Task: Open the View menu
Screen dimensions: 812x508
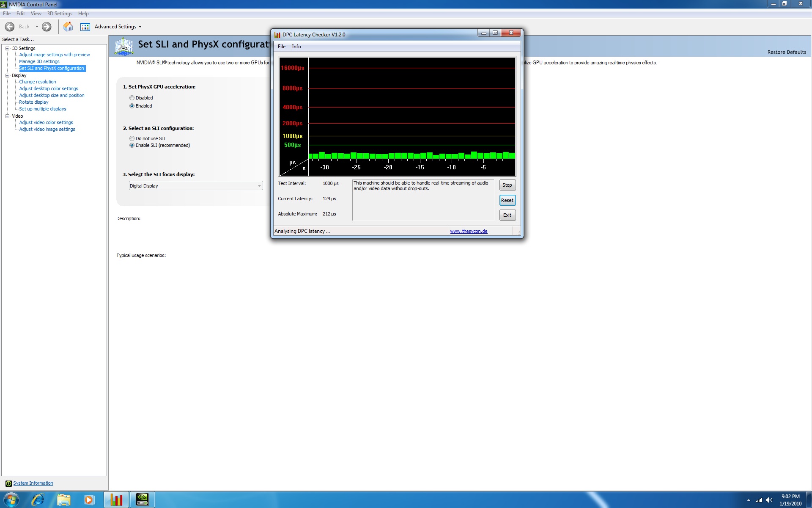Action: coord(36,14)
